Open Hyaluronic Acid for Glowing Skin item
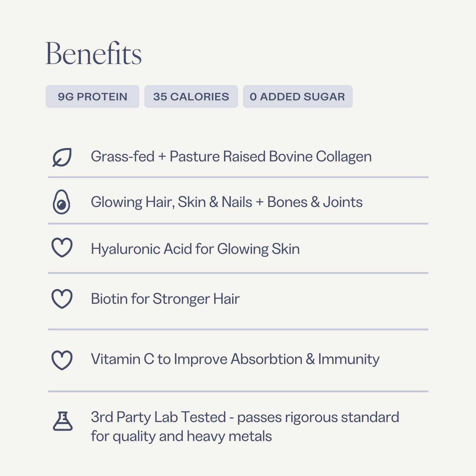This screenshot has width=476, height=476. tap(195, 249)
